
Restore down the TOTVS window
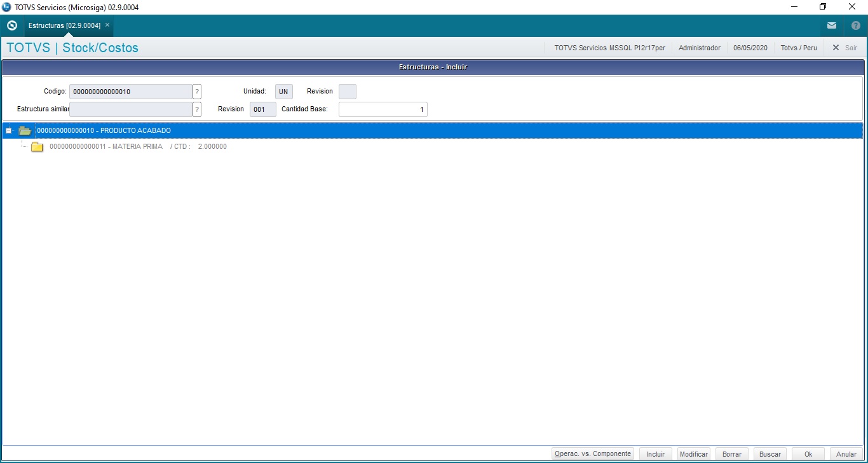[x=823, y=7]
